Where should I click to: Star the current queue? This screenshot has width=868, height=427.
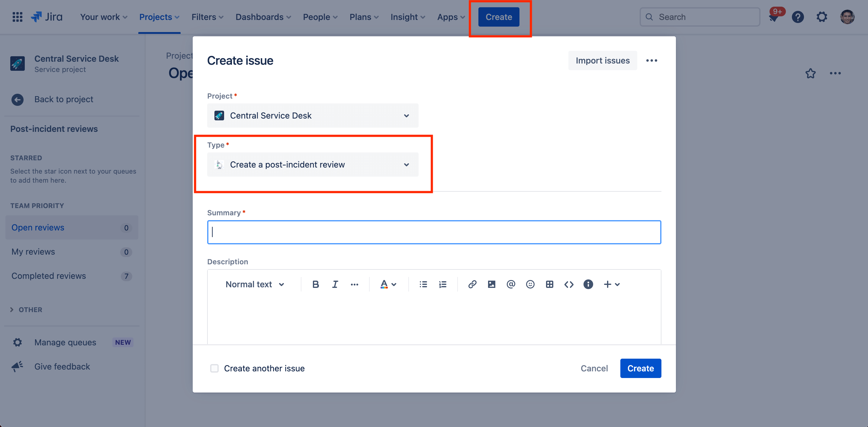click(811, 73)
